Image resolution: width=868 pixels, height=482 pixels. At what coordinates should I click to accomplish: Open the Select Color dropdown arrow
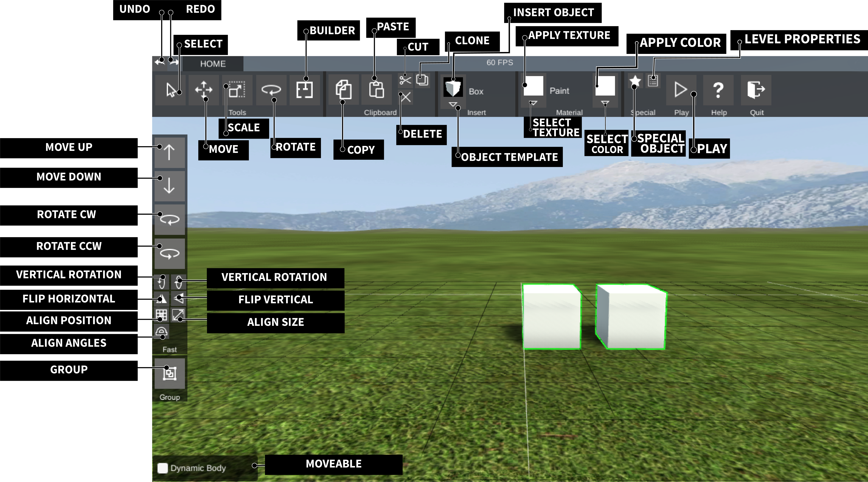click(x=605, y=103)
